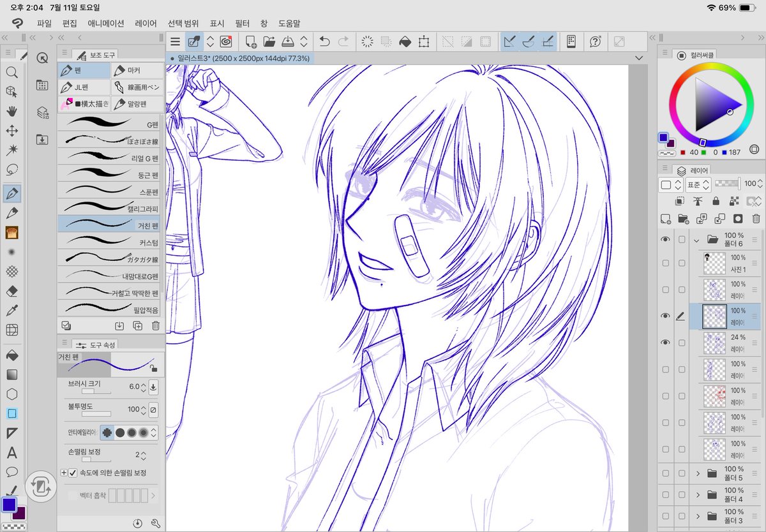Open canvas tab list chevron dropdown
Viewport: 766px width, 532px height.
[639, 58]
